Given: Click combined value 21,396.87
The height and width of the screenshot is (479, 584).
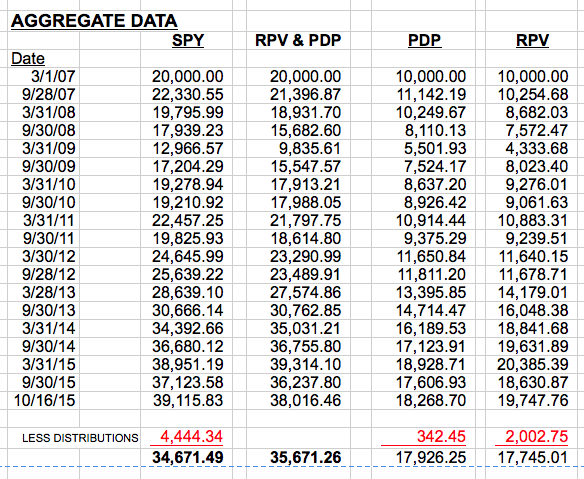Looking at the screenshot, I should tap(305, 94).
